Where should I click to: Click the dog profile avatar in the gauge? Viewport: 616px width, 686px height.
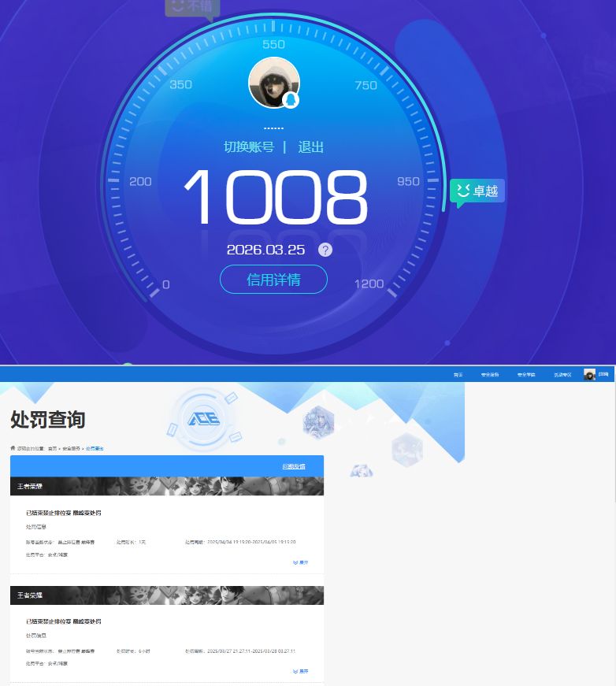(274, 83)
